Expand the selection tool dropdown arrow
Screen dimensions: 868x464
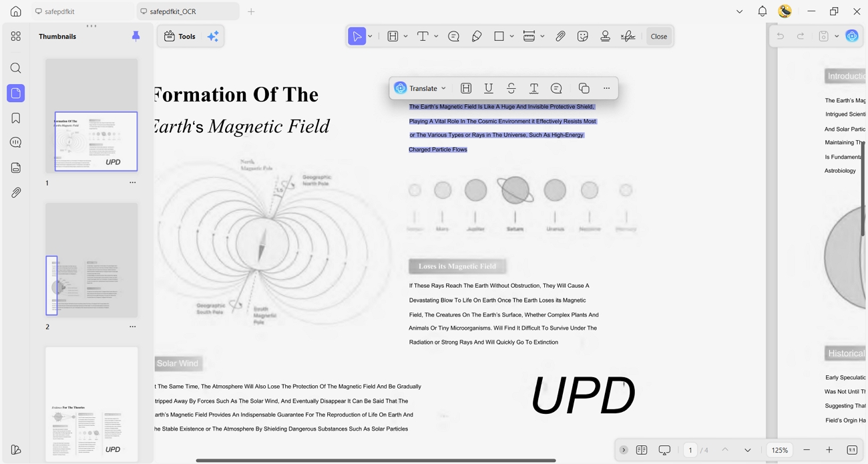(370, 37)
